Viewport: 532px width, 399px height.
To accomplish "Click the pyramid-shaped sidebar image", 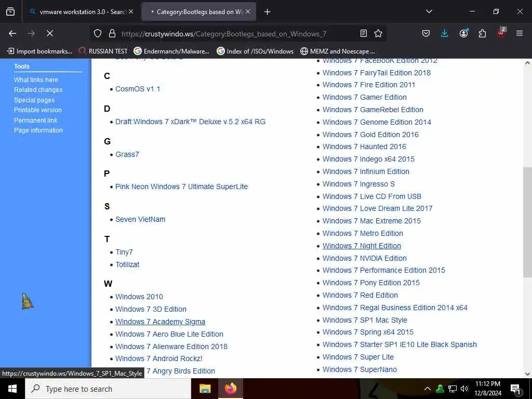I will pyautogui.click(x=27, y=301).
